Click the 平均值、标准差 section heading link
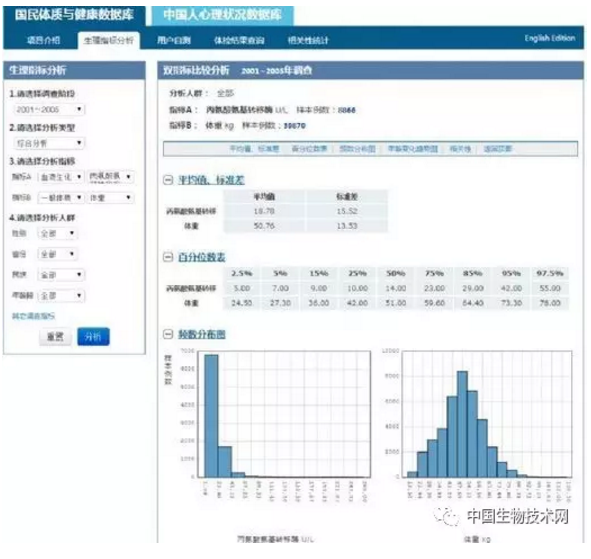591x559 pixels. tap(211, 180)
